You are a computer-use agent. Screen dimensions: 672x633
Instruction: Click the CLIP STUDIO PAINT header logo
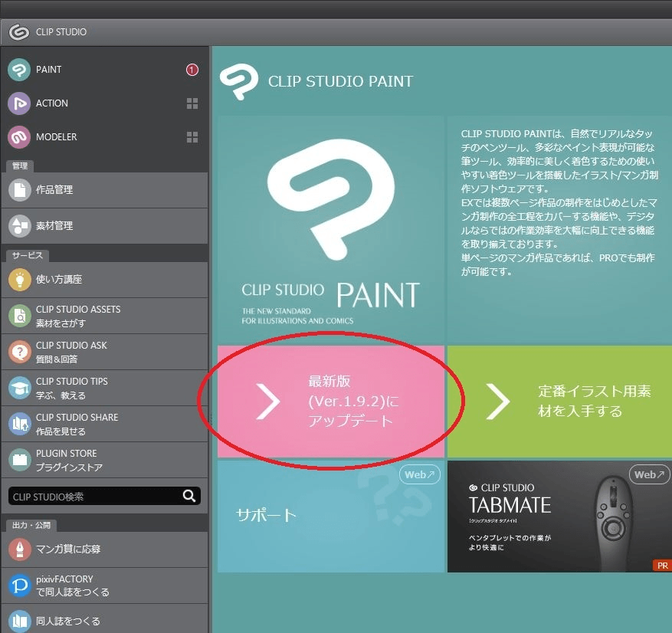239,81
